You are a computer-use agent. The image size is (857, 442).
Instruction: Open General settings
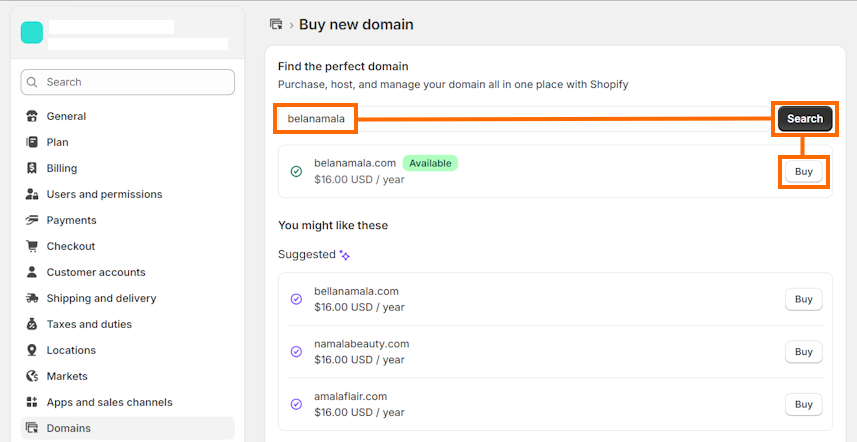(127, 116)
